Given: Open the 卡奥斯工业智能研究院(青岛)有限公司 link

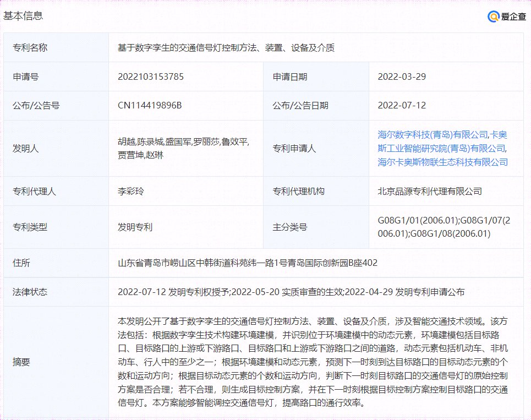Looking at the screenshot, I should [x=442, y=148].
